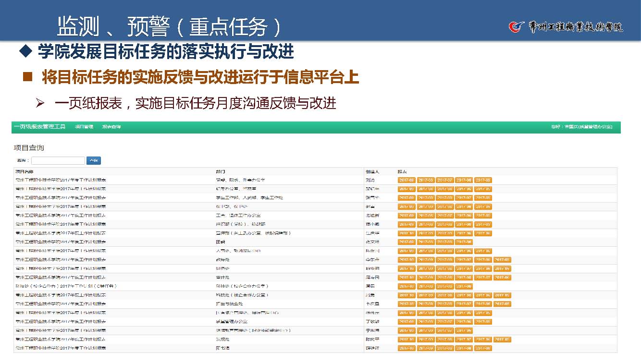Open the 报表查询 menu in the green navbar

click(x=111, y=127)
